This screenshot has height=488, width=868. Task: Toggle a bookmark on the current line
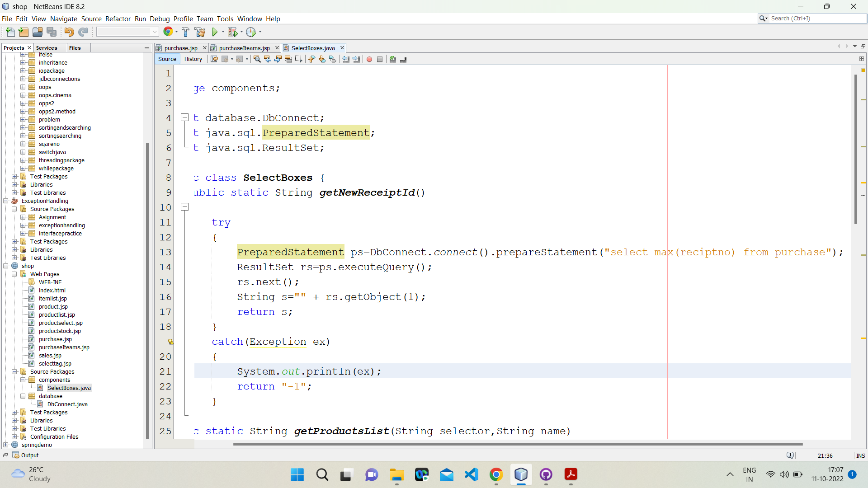point(333,59)
